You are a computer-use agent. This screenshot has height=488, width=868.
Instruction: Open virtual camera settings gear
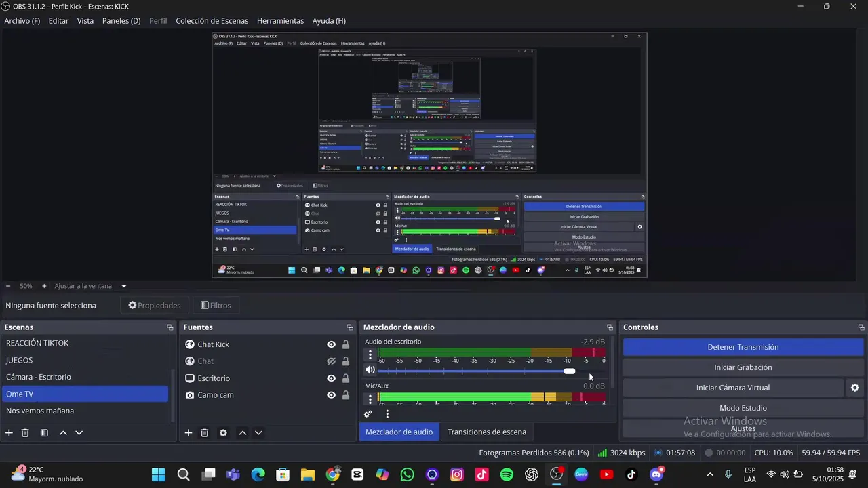[854, 388]
